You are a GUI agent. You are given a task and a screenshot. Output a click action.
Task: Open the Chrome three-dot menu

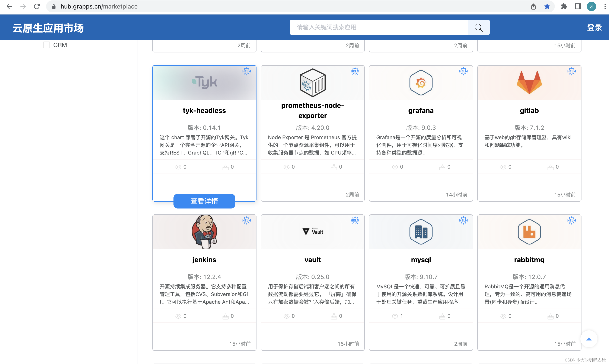pyautogui.click(x=605, y=7)
